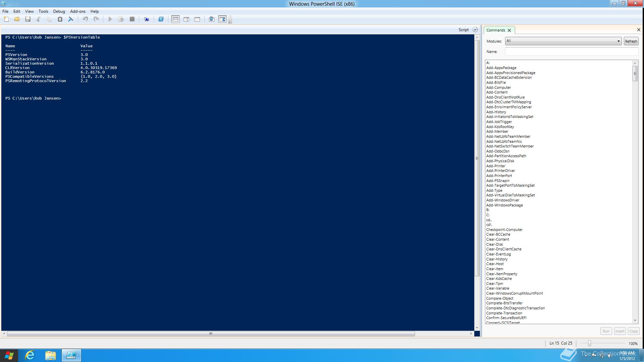Image resolution: width=644 pixels, height=362 pixels.
Task: Click the Insert button in Commands pane
Action: tap(620, 331)
